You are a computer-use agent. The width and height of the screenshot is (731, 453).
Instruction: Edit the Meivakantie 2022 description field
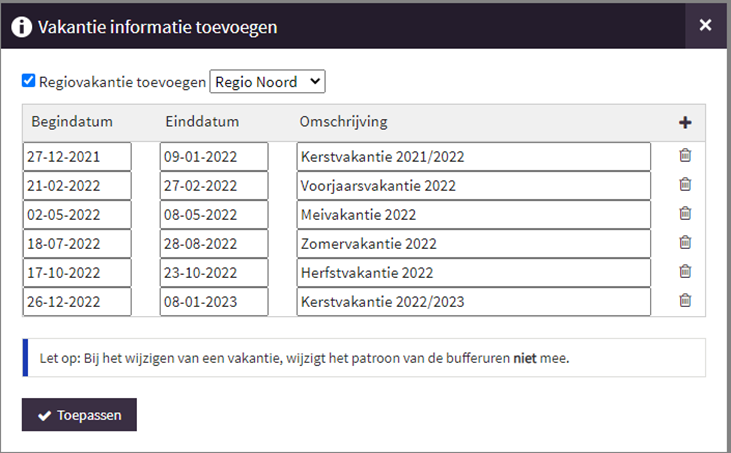coord(474,214)
